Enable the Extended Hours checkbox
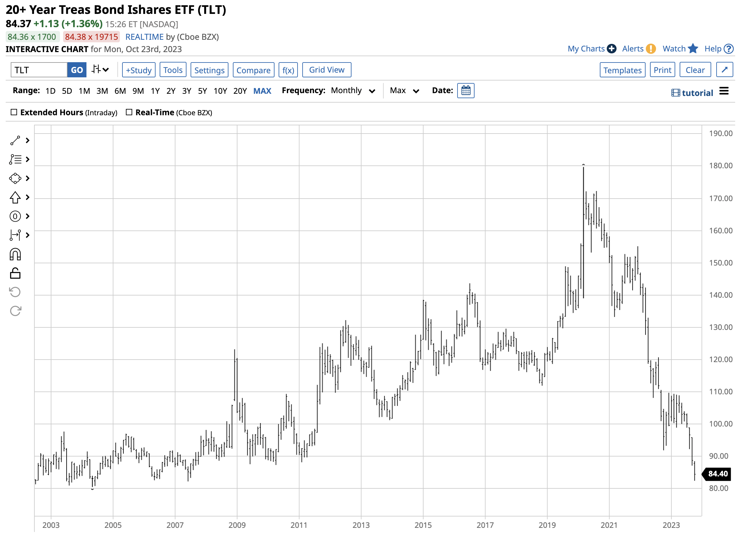Screen dimensions: 756x555 pos(14,112)
